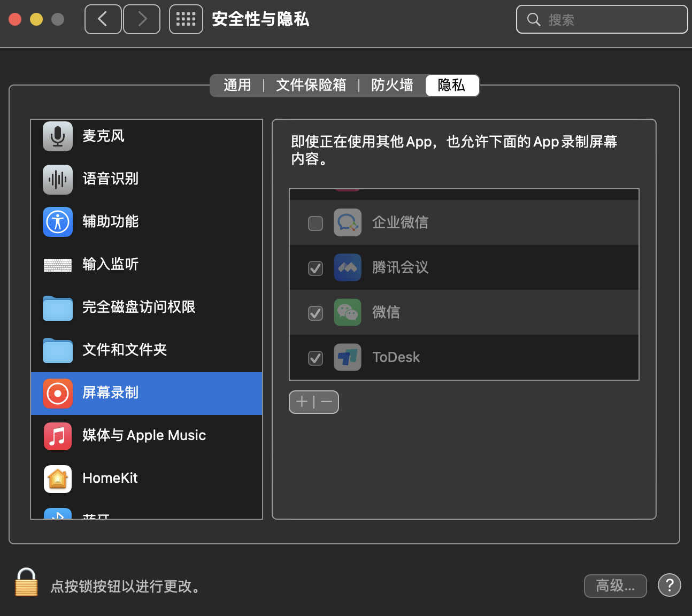
Task: Click the 企业微信 app icon
Action: pos(348,222)
